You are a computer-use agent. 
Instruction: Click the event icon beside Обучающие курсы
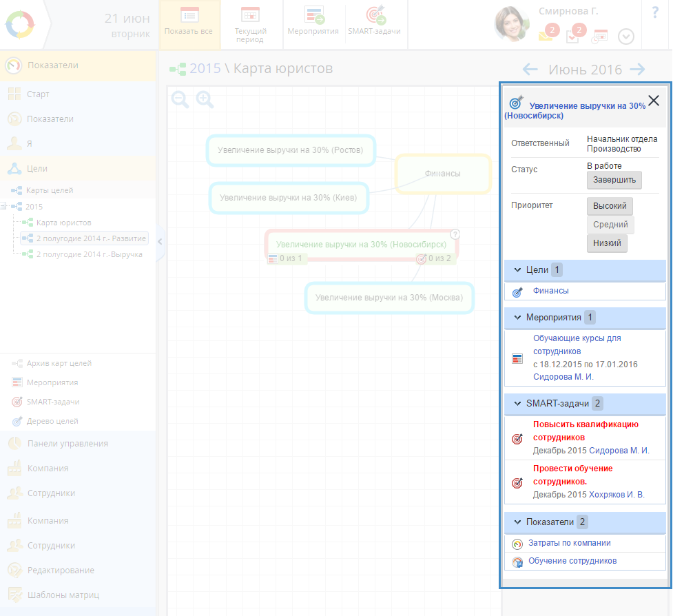(x=517, y=358)
